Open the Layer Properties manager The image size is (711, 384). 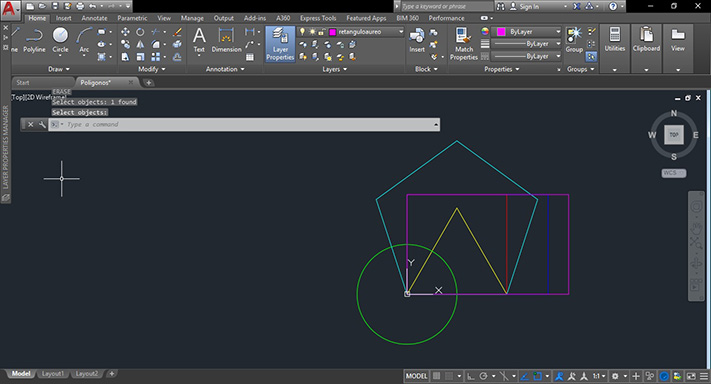point(280,44)
